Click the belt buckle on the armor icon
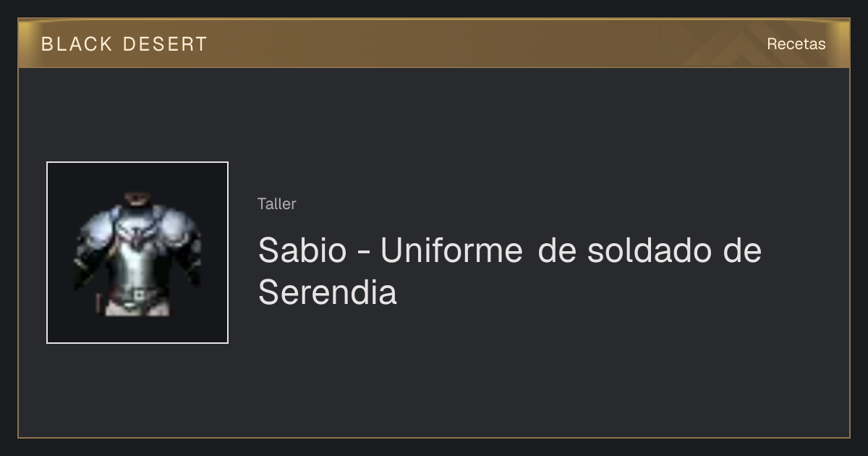The image size is (868, 456). (x=137, y=294)
